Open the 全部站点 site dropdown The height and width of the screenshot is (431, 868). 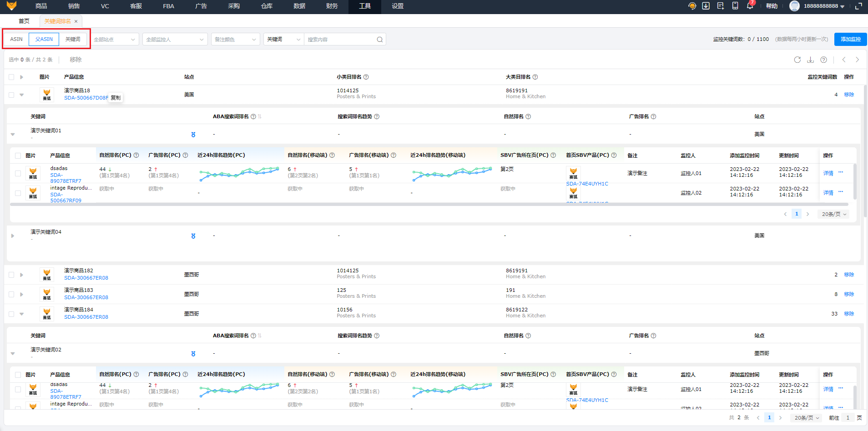pyautogui.click(x=114, y=40)
